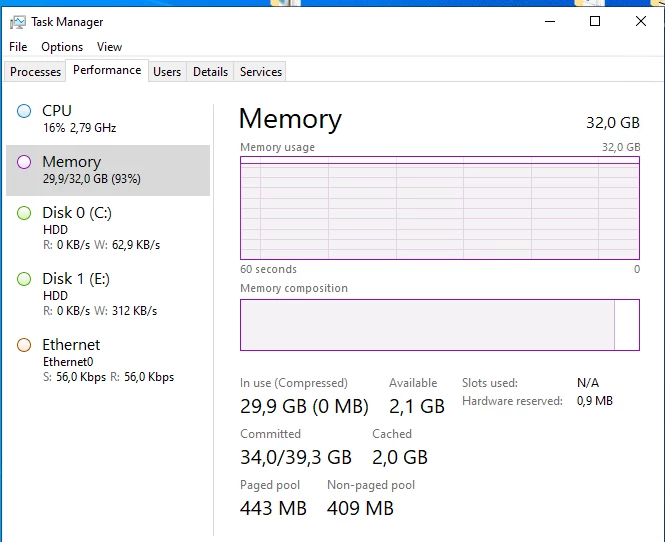This screenshot has height=542, width=665.
Task: Click the green Disk 1 (E:) circle icon
Action: point(24,279)
